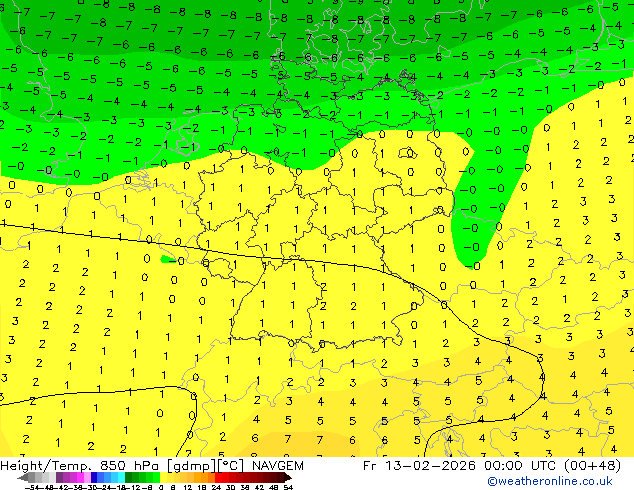Click the Fr 13-02-2026 date text

(x=419, y=465)
